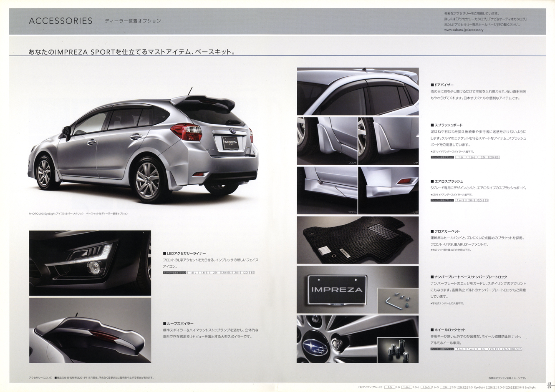Click the dark option tag under LEDアクセサリーライナー
Viewport: 555px width, 392px height.
point(174,272)
